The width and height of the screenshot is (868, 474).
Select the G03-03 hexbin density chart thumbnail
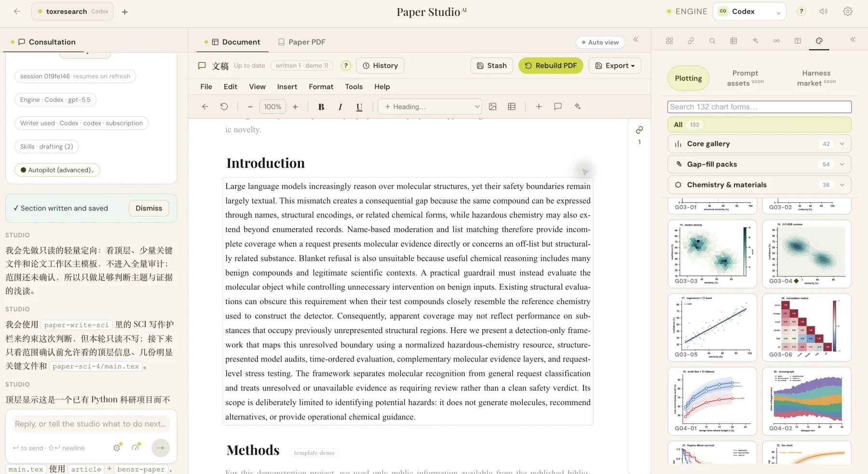[x=712, y=254]
